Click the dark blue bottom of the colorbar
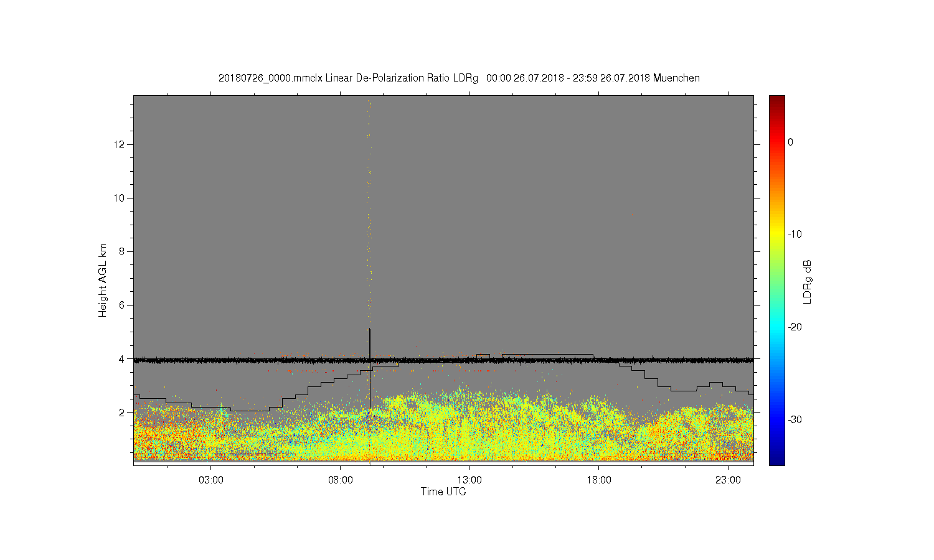Viewport: 934px width, 560px height. 777,459
